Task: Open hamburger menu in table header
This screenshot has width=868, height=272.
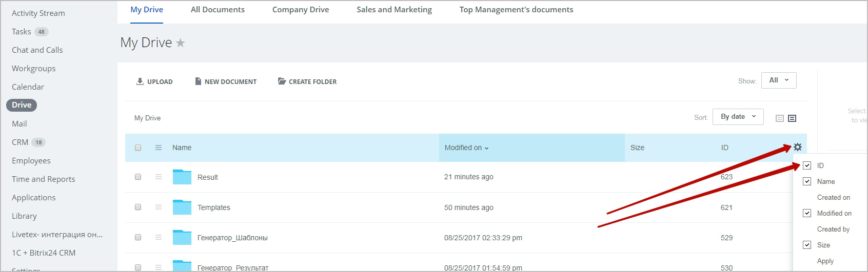Action: [159, 148]
